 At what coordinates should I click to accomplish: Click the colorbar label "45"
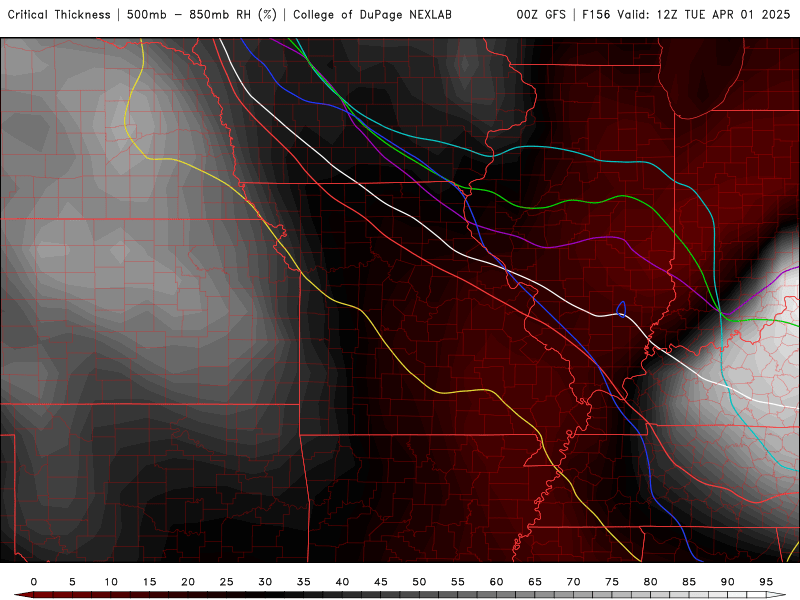coord(381,582)
